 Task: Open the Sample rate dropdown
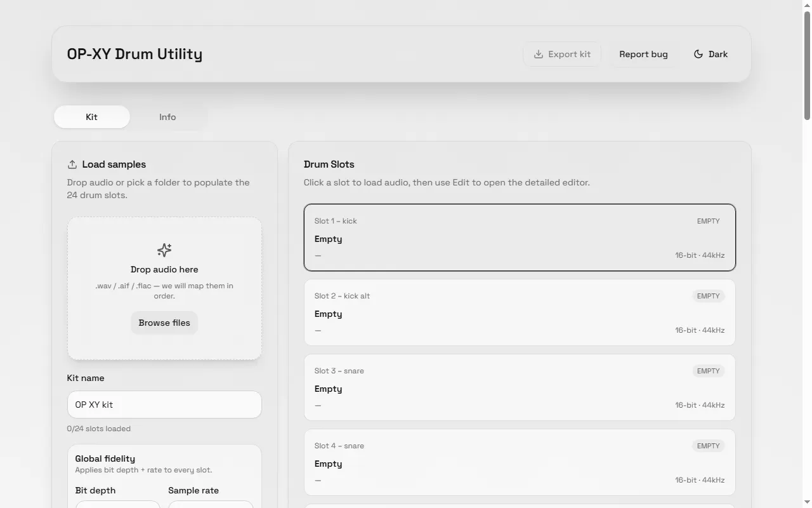coord(211,504)
